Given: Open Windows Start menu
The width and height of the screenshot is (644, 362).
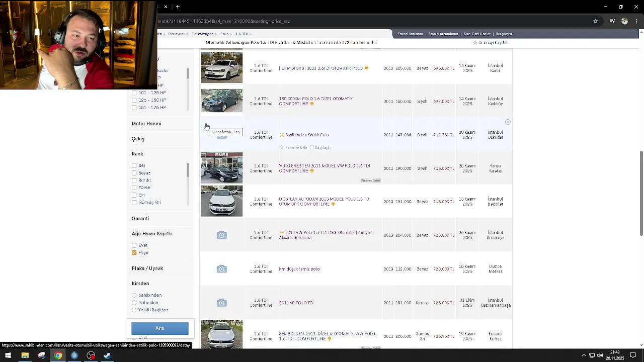Looking at the screenshot, I should pos(8,355).
